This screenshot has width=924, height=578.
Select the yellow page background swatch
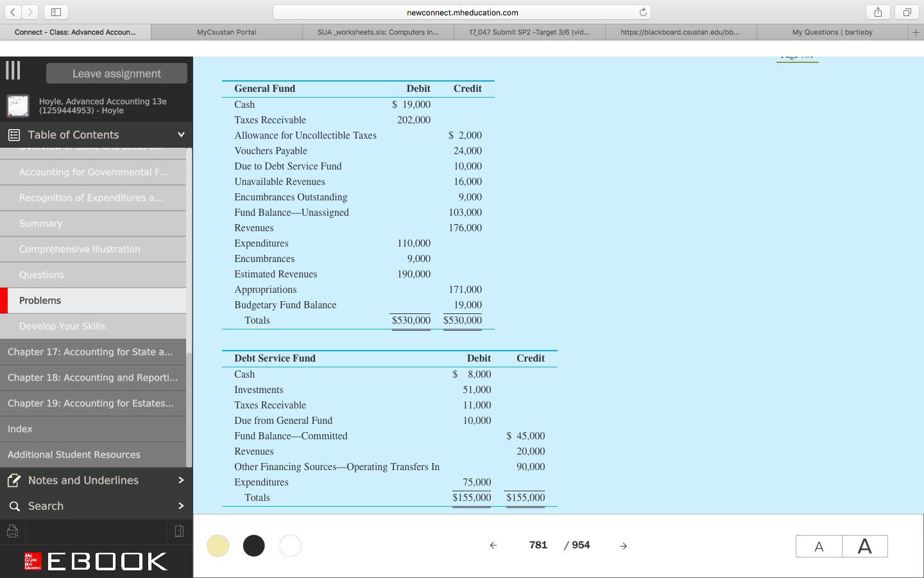[x=218, y=546]
